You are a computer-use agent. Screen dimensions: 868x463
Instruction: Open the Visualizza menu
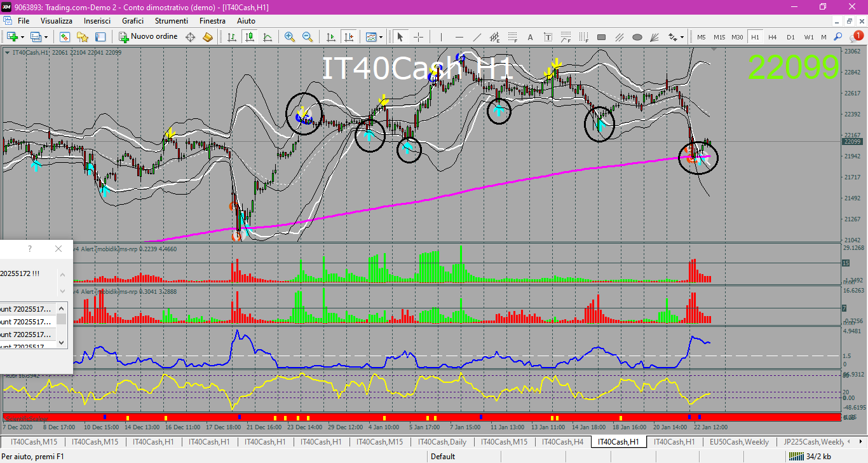57,20
